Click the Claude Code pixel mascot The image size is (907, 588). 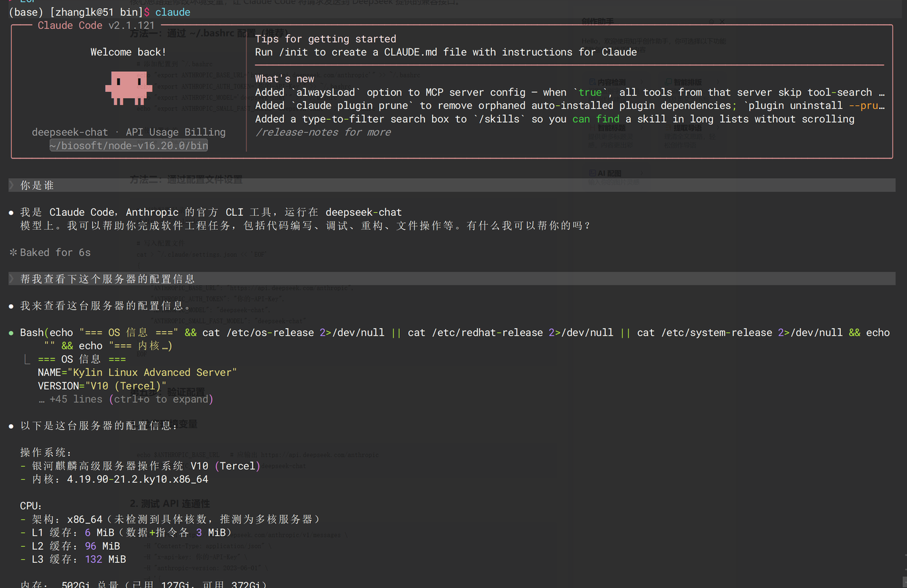tap(128, 88)
